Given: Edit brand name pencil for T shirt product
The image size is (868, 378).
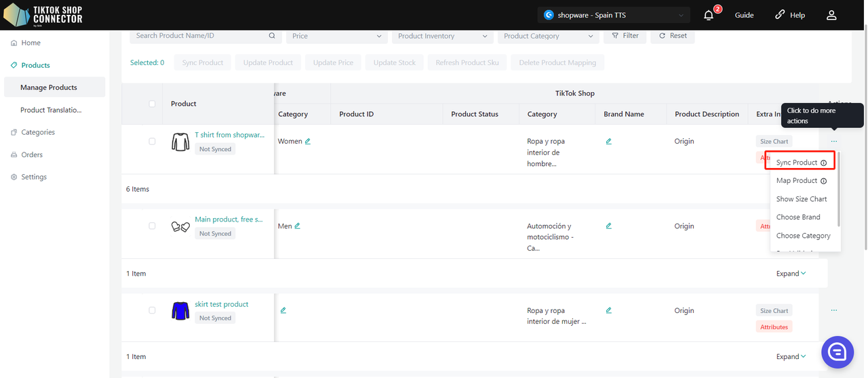Looking at the screenshot, I should 608,142.
